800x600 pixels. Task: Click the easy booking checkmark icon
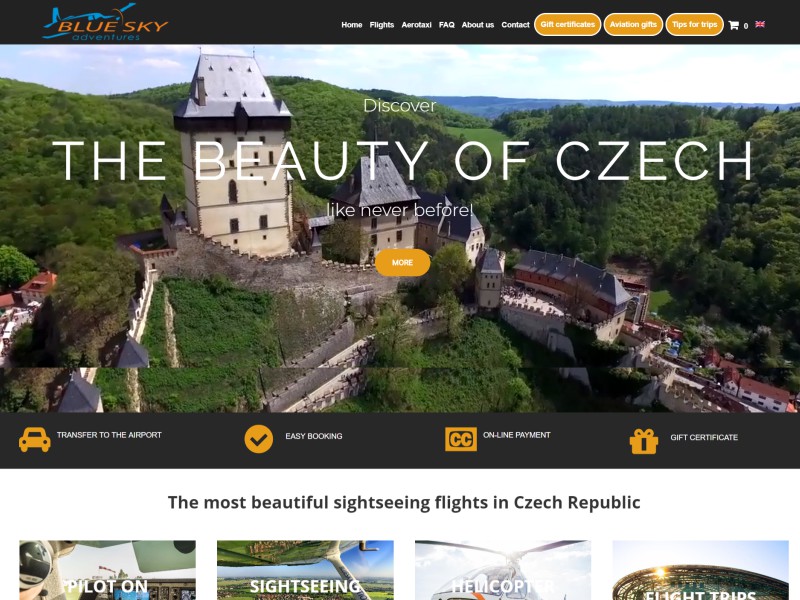[259, 439]
